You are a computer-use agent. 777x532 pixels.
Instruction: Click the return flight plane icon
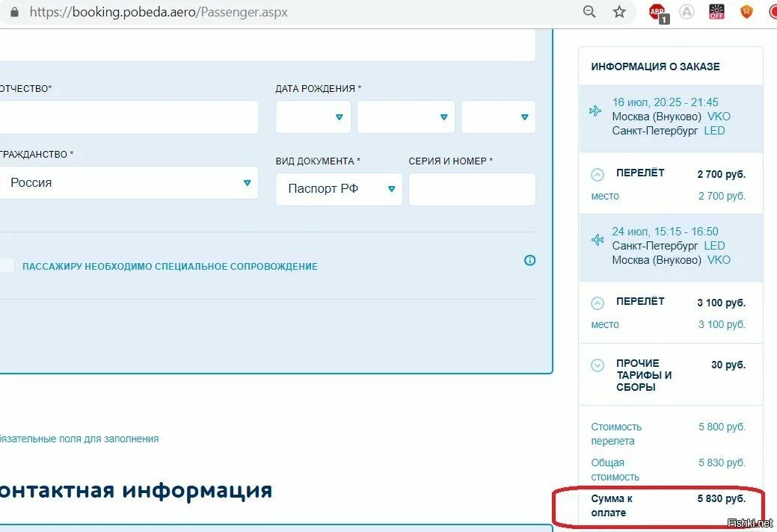coord(598,240)
